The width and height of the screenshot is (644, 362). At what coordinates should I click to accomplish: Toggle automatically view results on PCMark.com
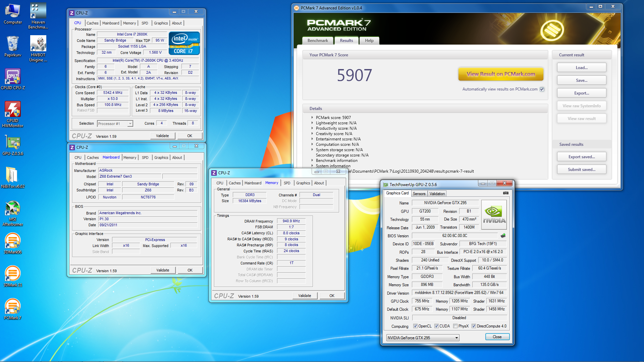click(542, 89)
